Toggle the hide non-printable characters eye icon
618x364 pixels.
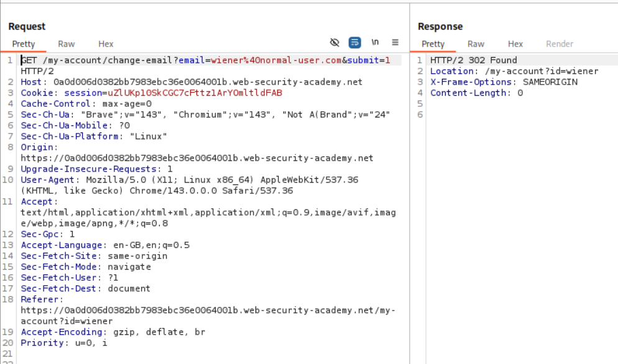pos(334,43)
